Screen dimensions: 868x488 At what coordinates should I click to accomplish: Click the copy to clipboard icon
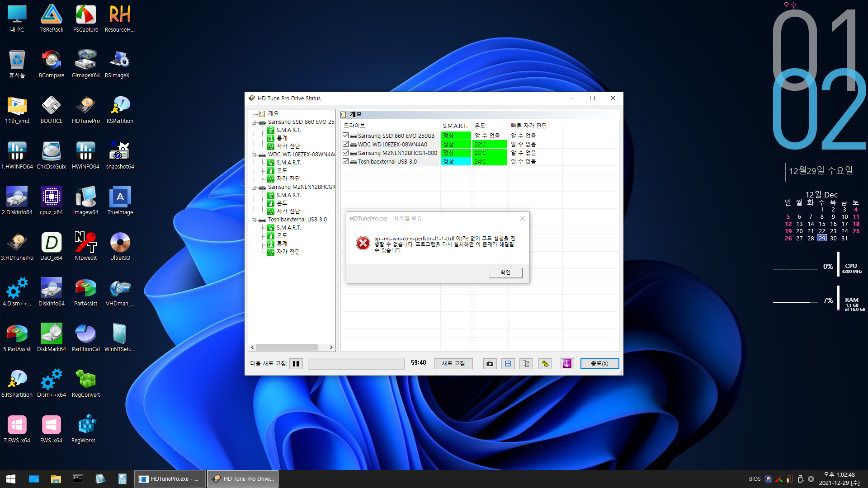(526, 364)
